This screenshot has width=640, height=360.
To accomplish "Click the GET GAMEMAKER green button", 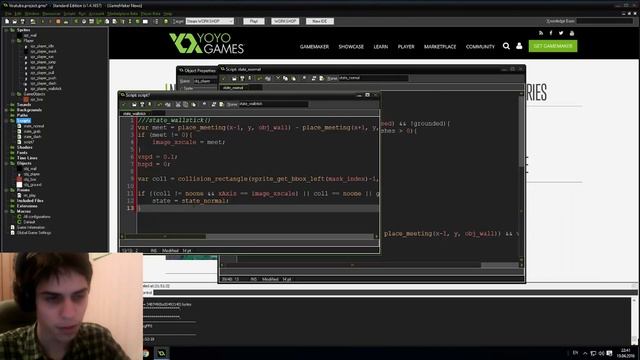I will (553, 46).
